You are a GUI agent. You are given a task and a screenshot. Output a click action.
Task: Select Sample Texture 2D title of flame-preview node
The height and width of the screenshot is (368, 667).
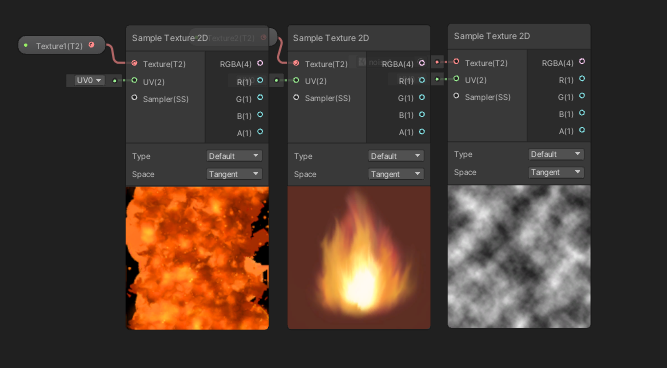(x=331, y=38)
